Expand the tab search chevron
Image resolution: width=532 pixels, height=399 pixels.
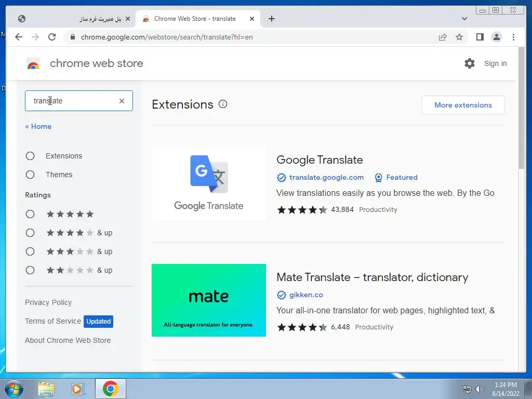(464, 19)
